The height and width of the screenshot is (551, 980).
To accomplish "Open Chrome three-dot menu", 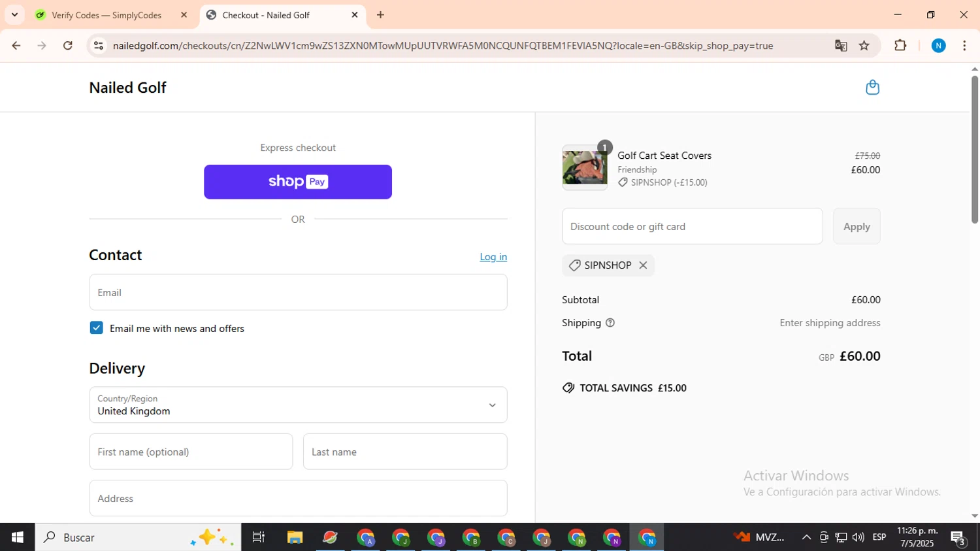I will (964, 46).
